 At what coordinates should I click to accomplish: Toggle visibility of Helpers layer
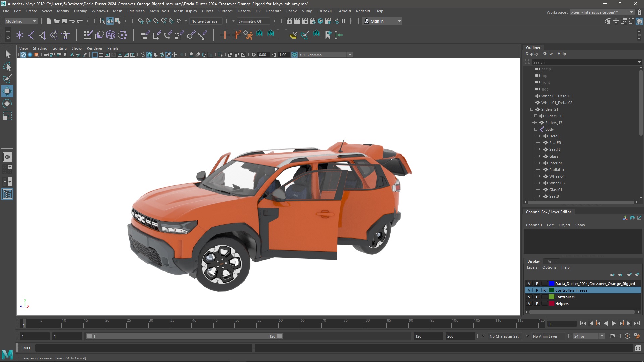529,304
